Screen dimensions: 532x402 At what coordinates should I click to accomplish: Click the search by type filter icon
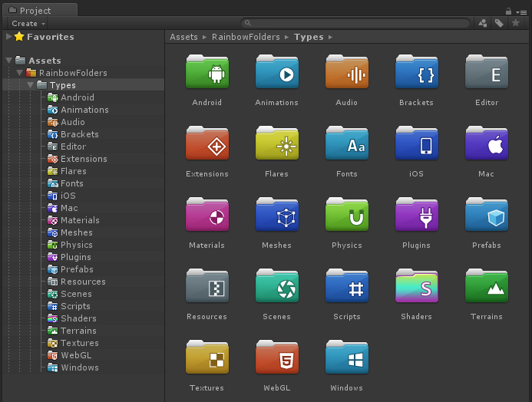click(482, 23)
